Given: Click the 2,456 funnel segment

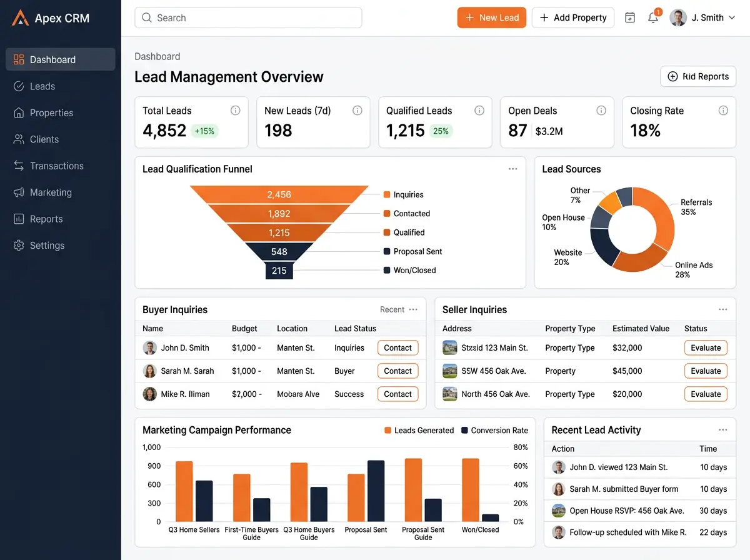Looking at the screenshot, I should pos(279,194).
